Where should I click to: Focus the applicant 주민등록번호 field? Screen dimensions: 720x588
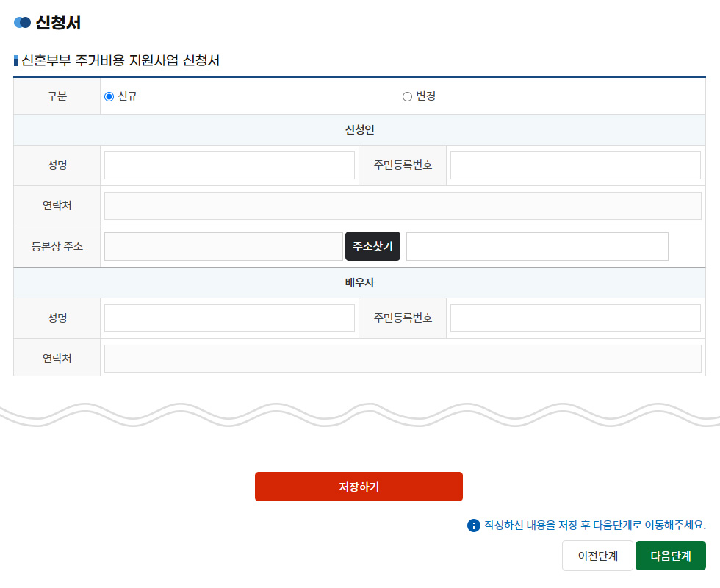pyautogui.click(x=575, y=165)
